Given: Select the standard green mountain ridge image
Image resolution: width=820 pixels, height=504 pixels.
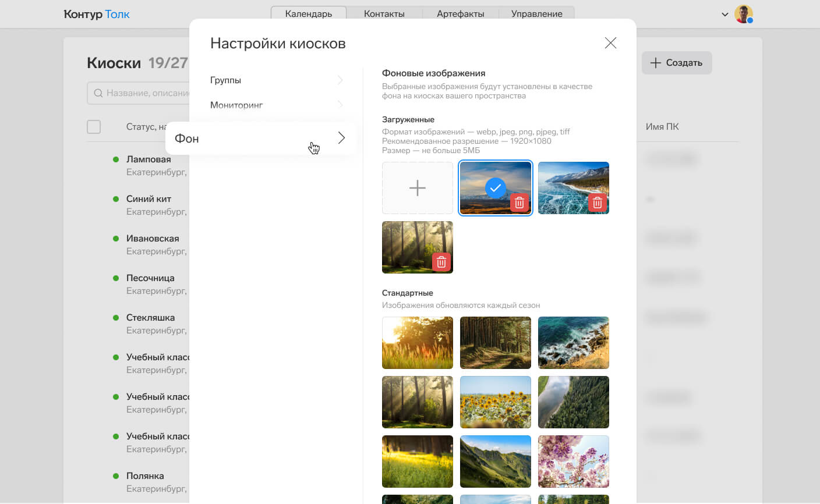Looking at the screenshot, I should point(496,462).
